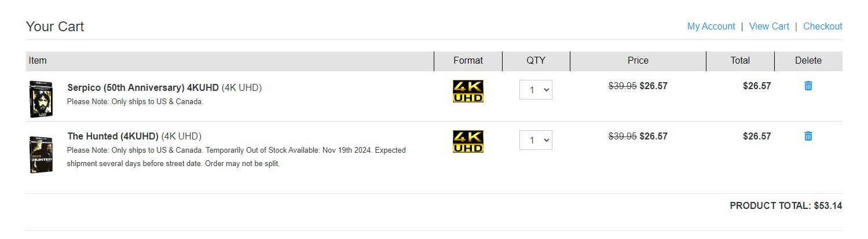Remove The Hunted with its trash icon

(808, 136)
